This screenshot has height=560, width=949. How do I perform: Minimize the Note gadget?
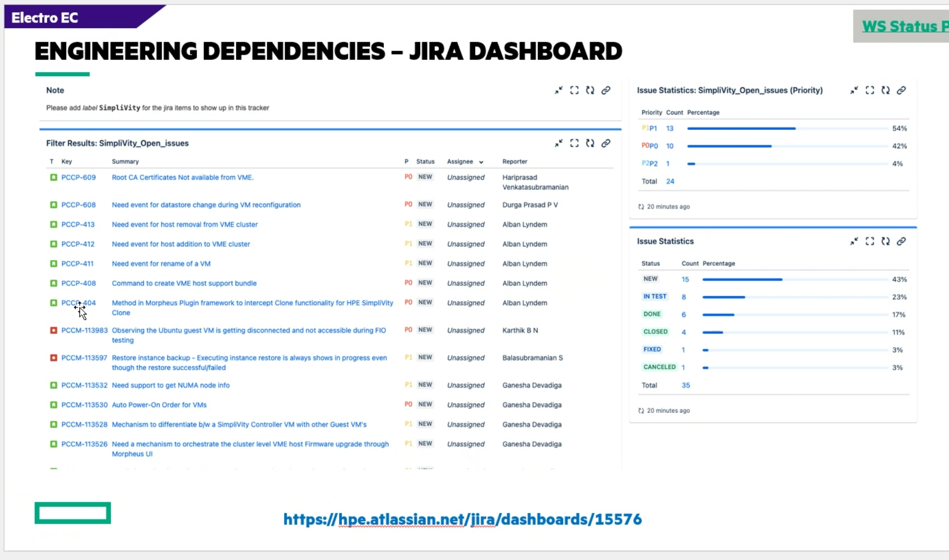coord(558,91)
